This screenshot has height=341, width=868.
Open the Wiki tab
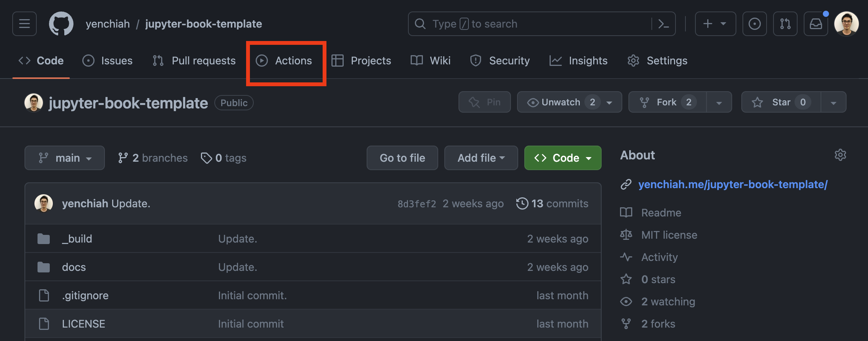point(430,61)
